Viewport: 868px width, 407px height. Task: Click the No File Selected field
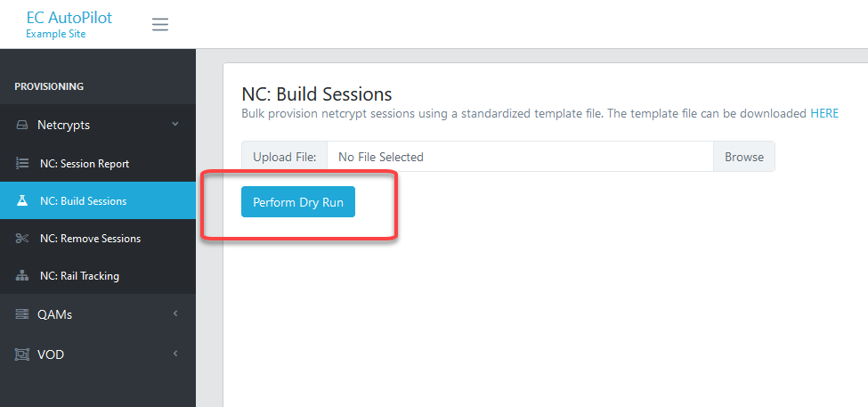(520, 157)
